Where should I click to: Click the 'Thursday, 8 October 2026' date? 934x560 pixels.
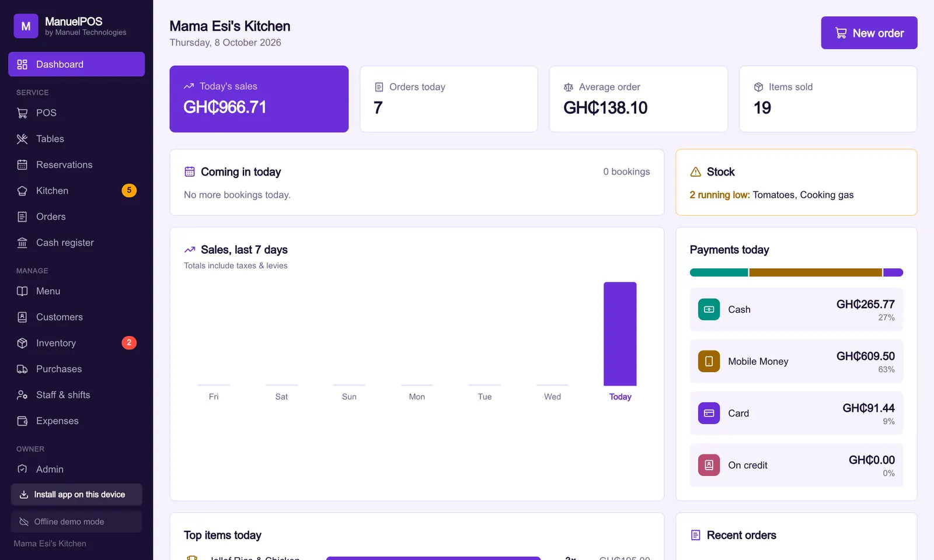(x=225, y=43)
